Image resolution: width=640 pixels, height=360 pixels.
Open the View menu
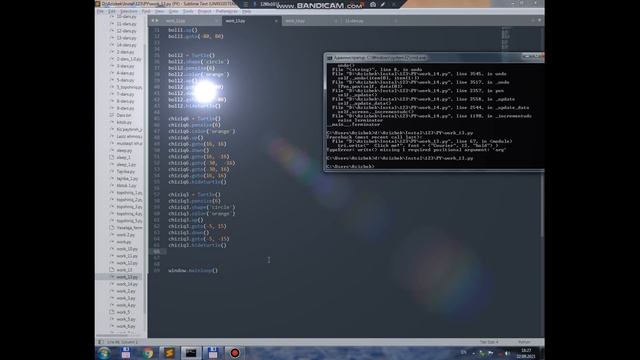coord(160,11)
